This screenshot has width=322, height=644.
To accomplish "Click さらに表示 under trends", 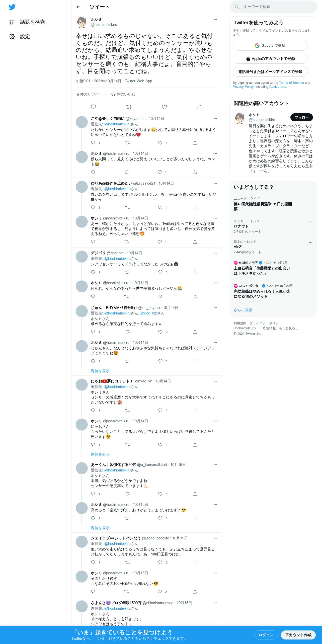I will [243, 310].
